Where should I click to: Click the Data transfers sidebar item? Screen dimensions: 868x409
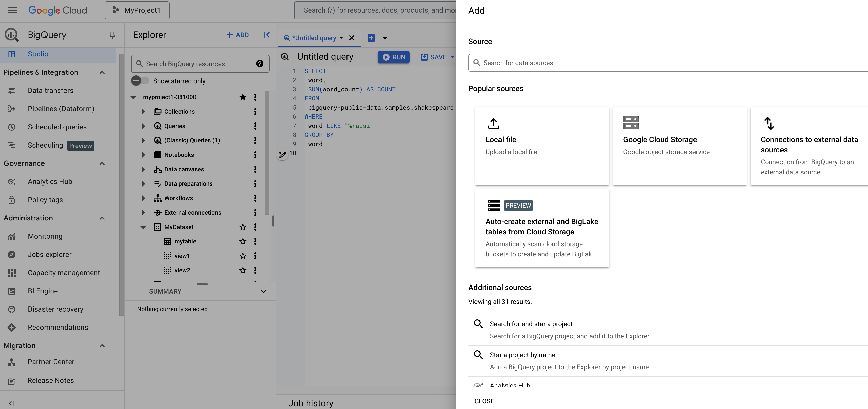click(50, 90)
